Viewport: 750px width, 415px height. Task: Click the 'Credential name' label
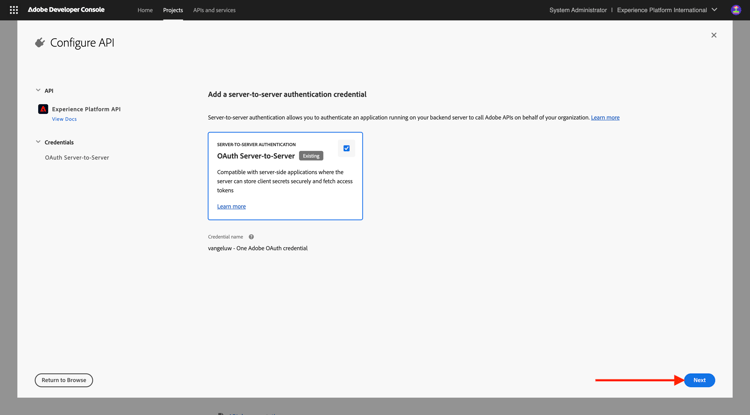pyautogui.click(x=225, y=237)
